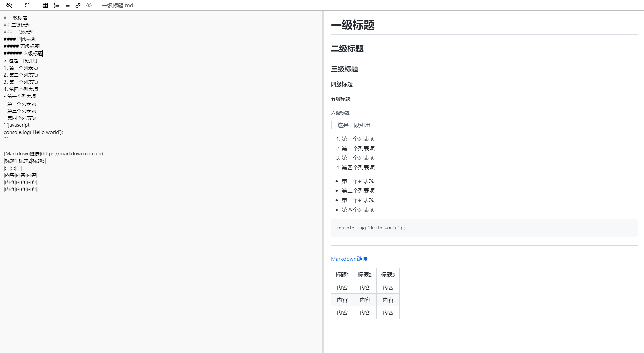644x353 pixels.
Task: Click the '###### 六级标题' source line
Action: point(23,53)
